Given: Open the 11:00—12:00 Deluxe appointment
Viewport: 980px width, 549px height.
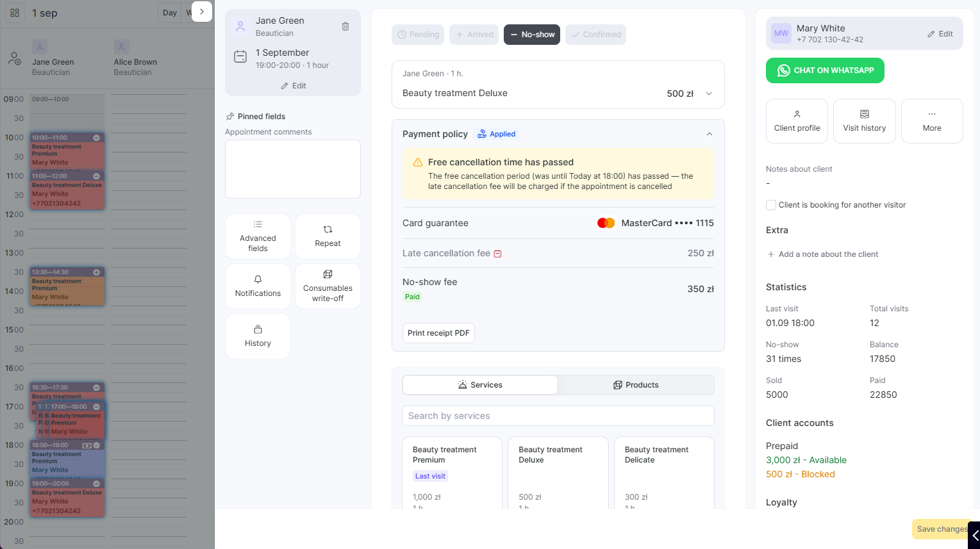Looking at the screenshot, I should 67,190.
